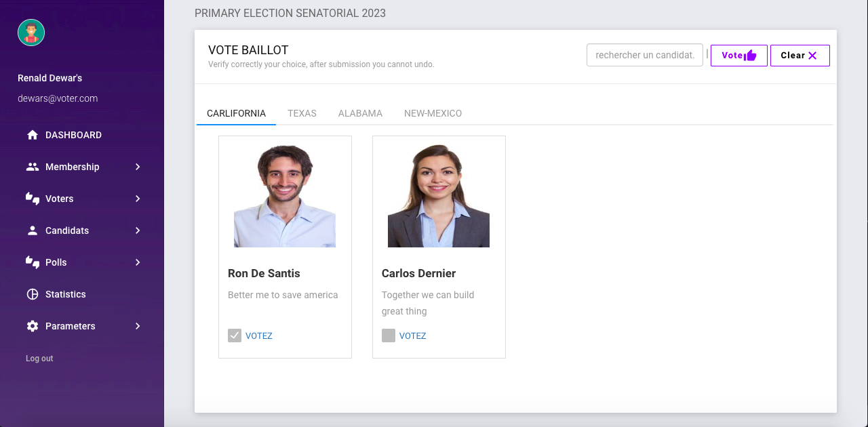The image size is (868, 427).
Task: Open Candidates using its person icon
Action: 33,230
